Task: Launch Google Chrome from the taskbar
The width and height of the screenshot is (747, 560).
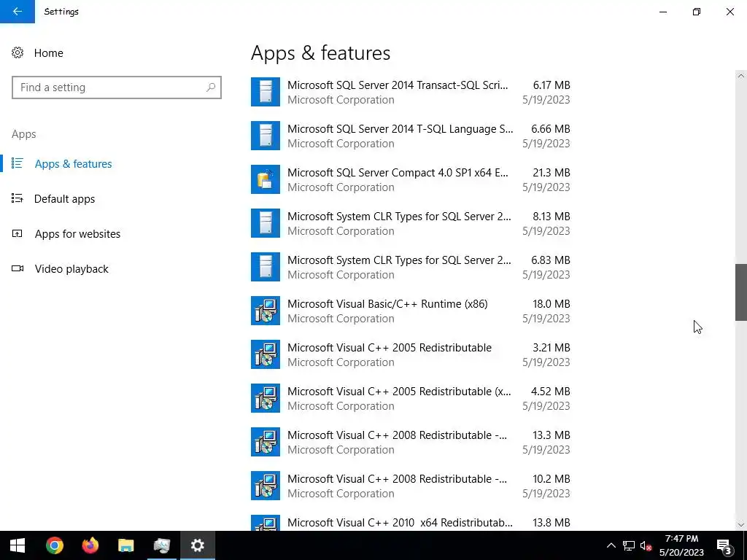Action: click(55, 545)
